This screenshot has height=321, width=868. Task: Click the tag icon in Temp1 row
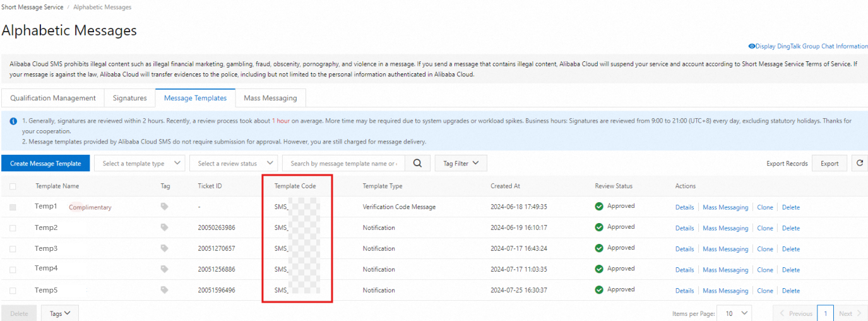coord(165,207)
